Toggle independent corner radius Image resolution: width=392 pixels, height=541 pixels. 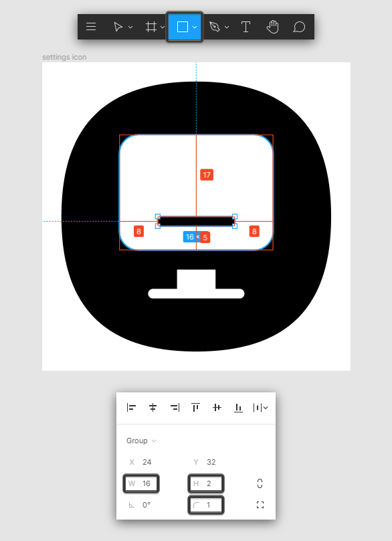[260, 505]
